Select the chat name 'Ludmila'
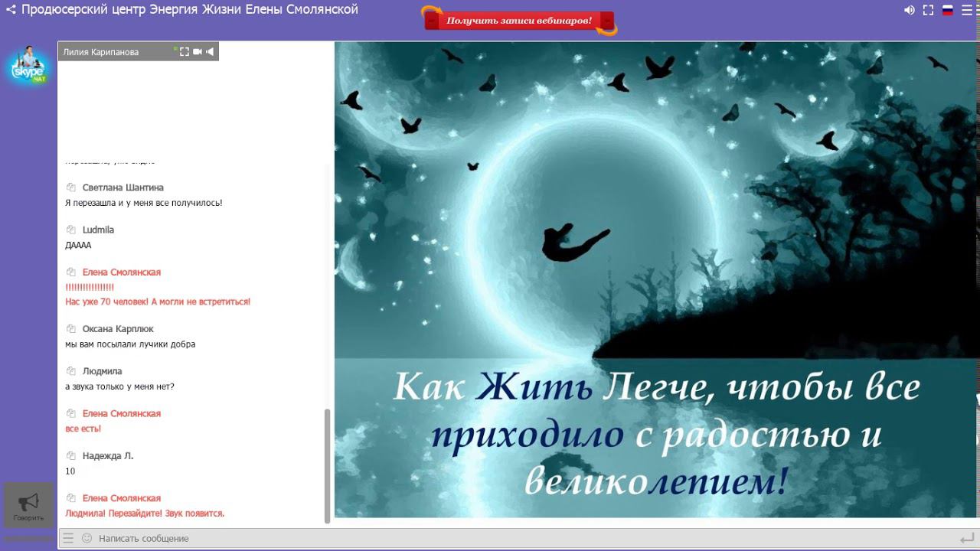 point(98,230)
